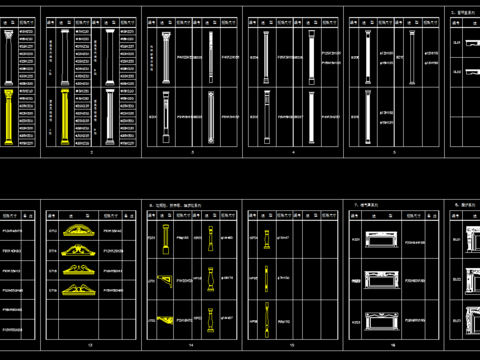Click the topmost yellow pediment ornament on sheet 13
This screenshot has width=480, height=360.
click(x=79, y=230)
